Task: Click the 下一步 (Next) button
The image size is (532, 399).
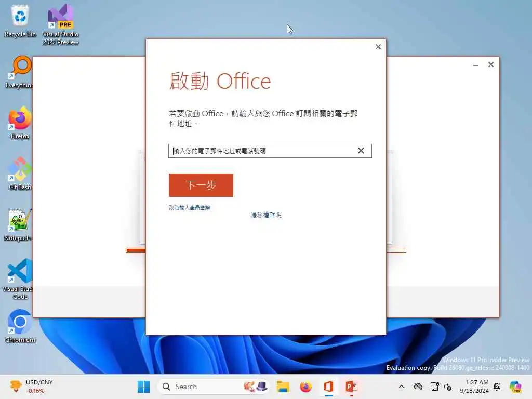Action: (201, 185)
